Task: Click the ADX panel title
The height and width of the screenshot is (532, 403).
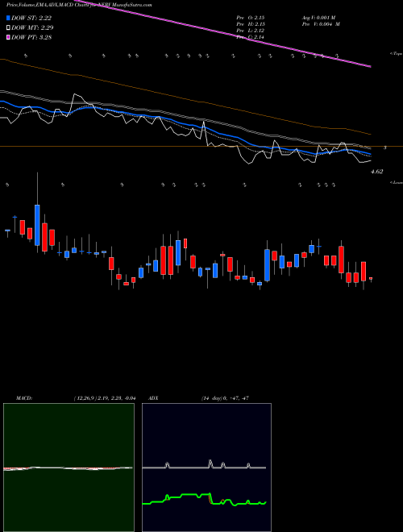Action: pyautogui.click(x=154, y=398)
